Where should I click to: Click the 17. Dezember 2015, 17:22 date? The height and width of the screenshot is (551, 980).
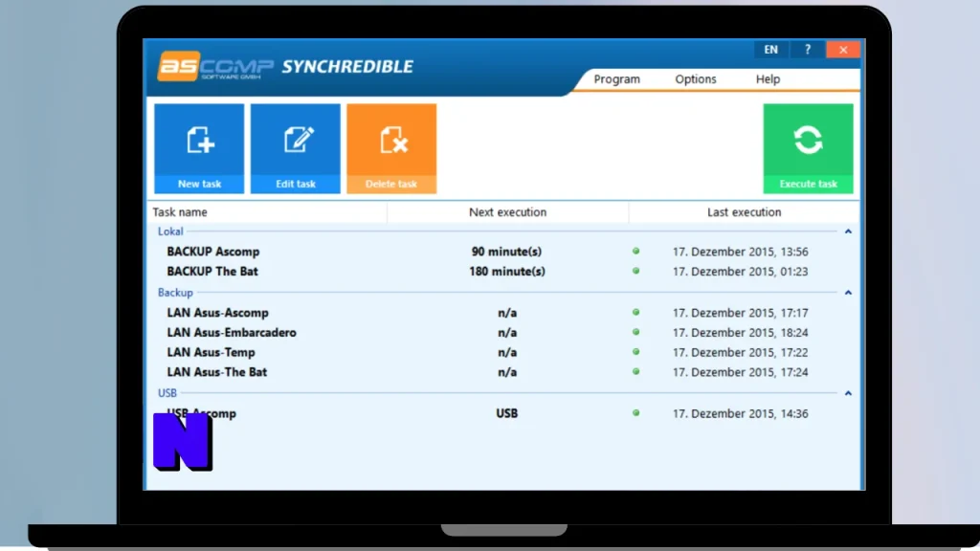tap(740, 352)
